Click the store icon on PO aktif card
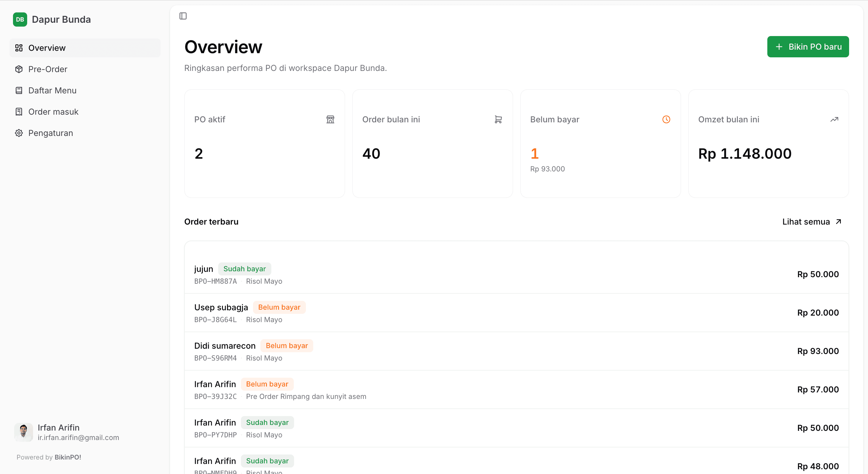Image resolution: width=868 pixels, height=474 pixels. point(330,119)
